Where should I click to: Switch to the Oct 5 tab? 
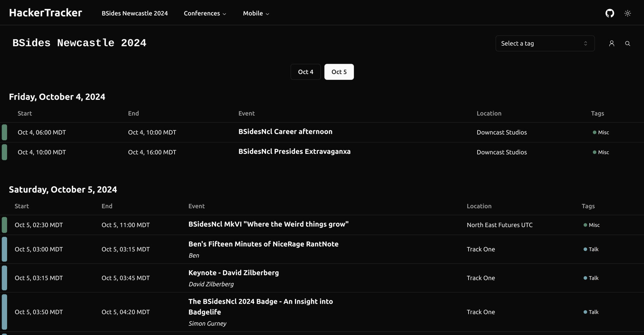339,72
